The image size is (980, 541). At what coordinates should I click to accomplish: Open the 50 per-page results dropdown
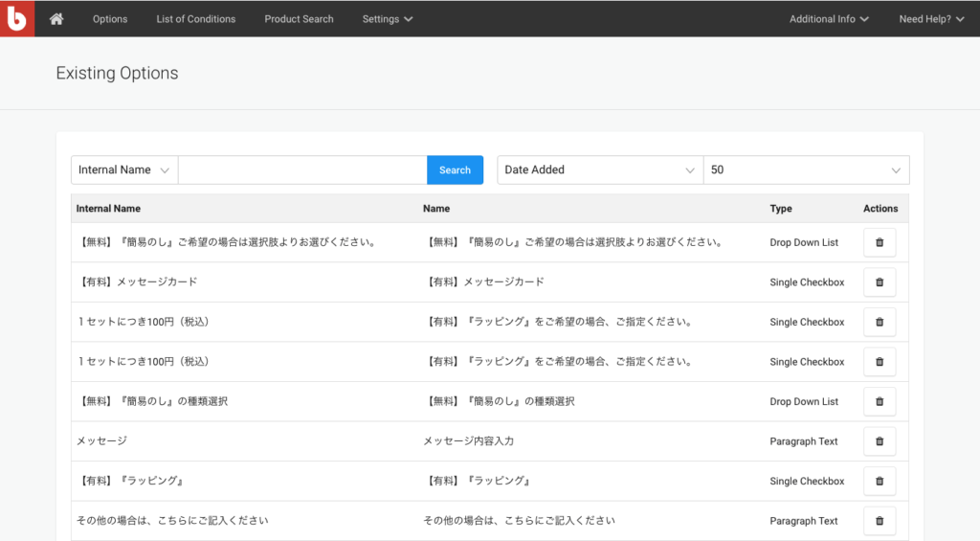tap(806, 170)
